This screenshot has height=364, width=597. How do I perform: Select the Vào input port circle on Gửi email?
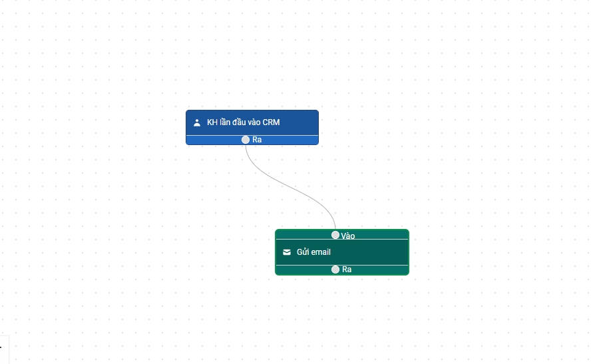(335, 235)
